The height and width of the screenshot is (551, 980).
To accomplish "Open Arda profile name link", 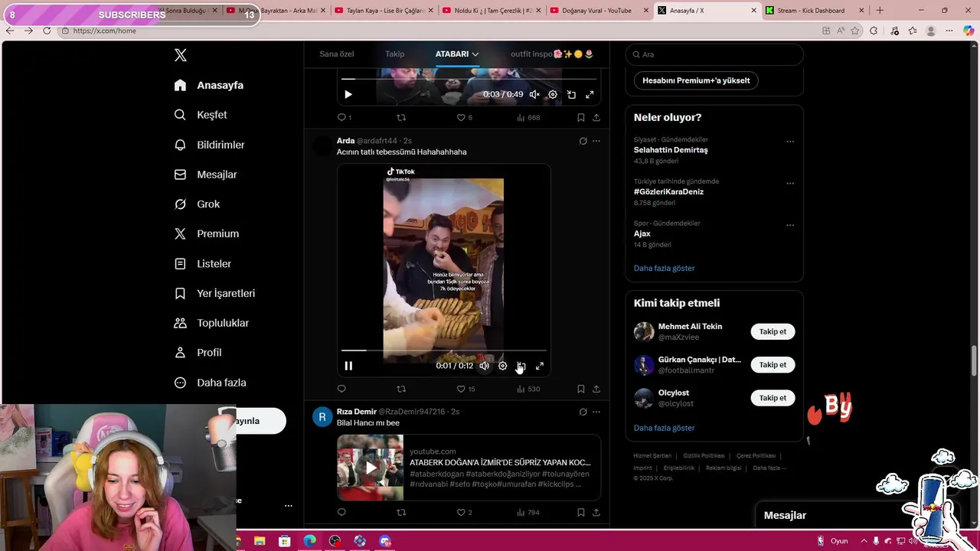I will click(345, 141).
